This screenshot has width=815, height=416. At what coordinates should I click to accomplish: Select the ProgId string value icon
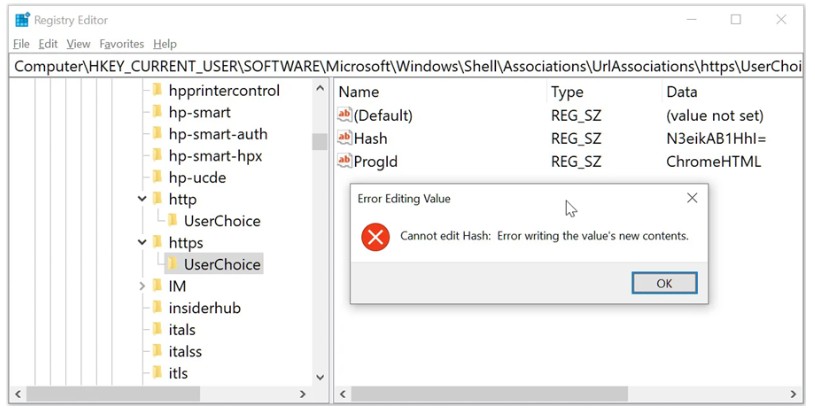click(x=345, y=161)
